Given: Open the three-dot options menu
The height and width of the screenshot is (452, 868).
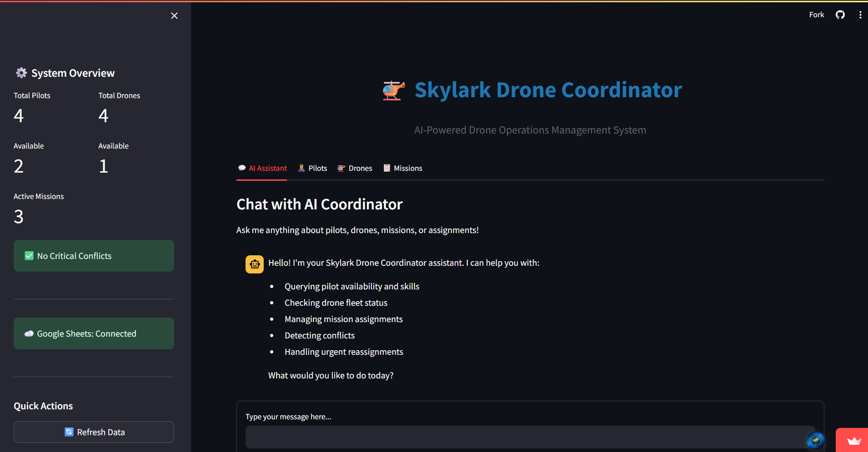Looking at the screenshot, I should [x=860, y=15].
